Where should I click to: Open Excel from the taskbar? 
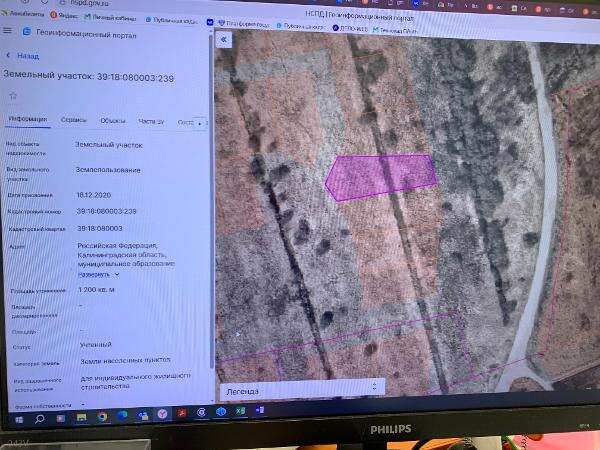click(x=240, y=411)
